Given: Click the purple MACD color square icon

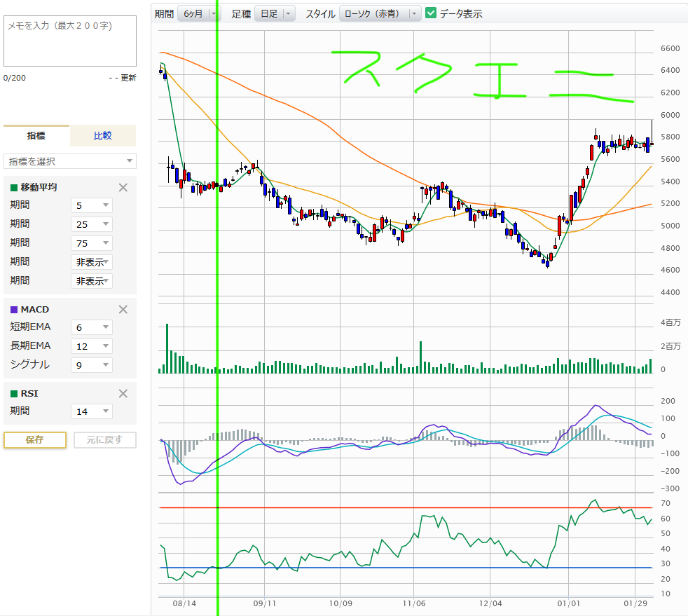Looking at the screenshot, I should point(14,309).
